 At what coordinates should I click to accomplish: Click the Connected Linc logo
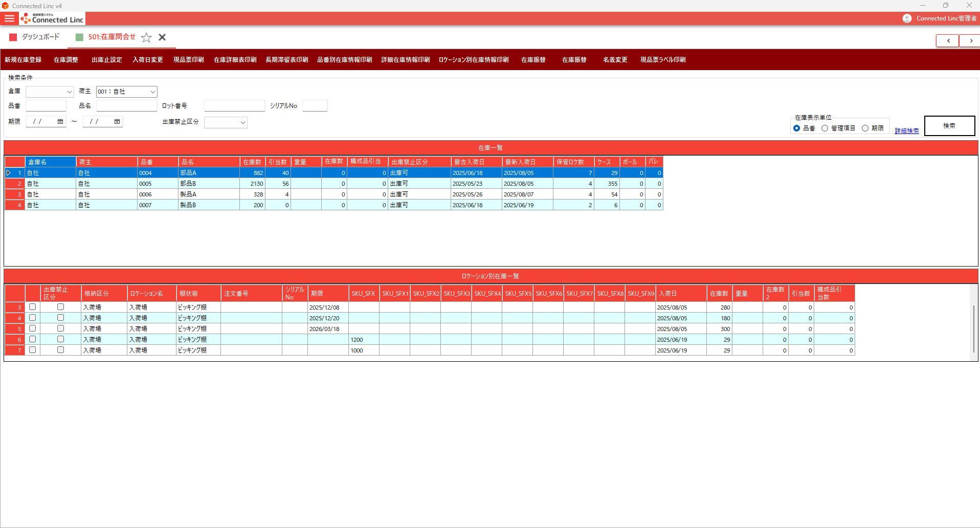(52, 19)
